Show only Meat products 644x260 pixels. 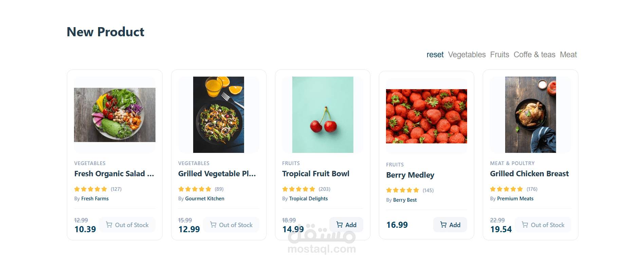pos(568,55)
